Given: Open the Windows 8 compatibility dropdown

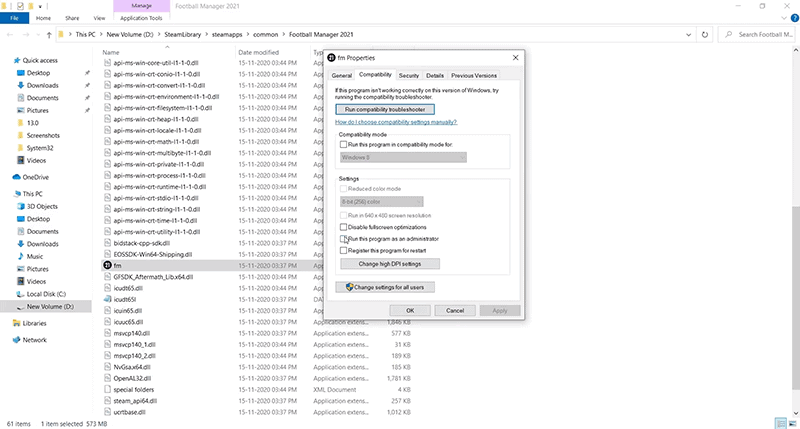Looking at the screenshot, I should coord(403,158).
